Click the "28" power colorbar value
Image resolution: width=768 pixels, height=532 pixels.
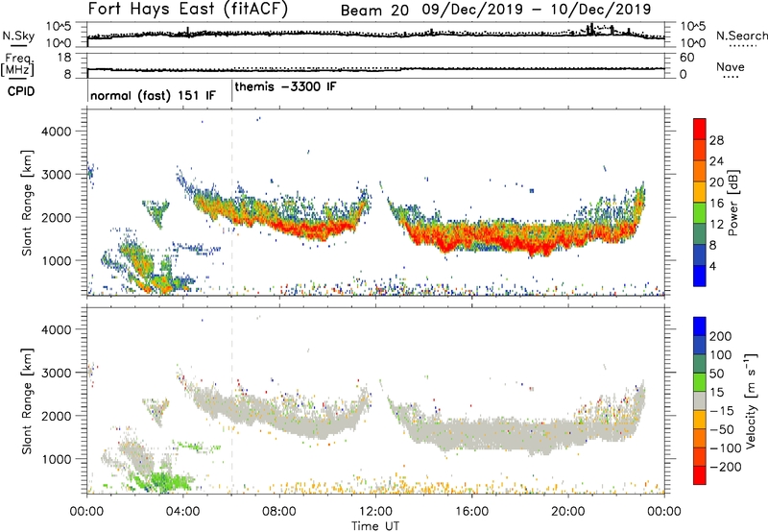pos(716,140)
